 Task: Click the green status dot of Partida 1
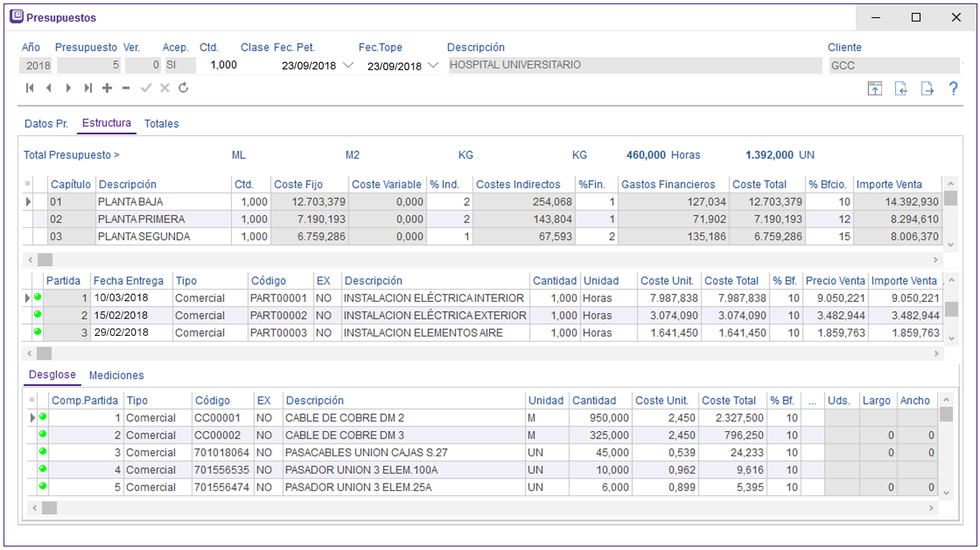coord(37,298)
